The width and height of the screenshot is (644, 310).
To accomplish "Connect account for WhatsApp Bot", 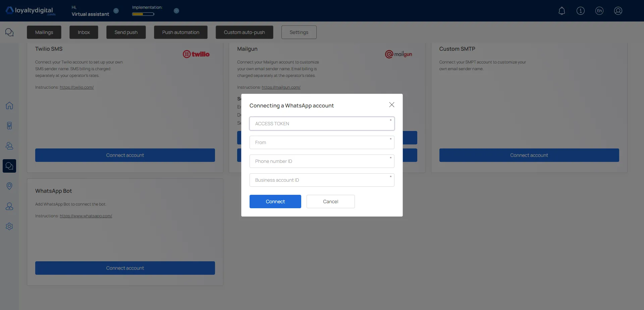I will tap(125, 268).
